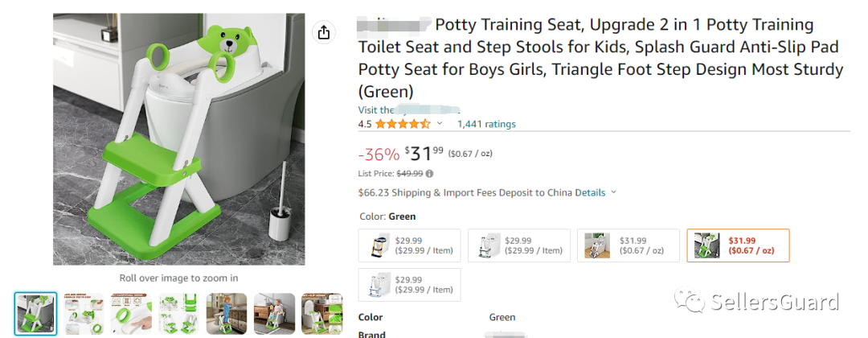
Task: Open the last thumbnail in the image strip
Action: click(x=321, y=313)
